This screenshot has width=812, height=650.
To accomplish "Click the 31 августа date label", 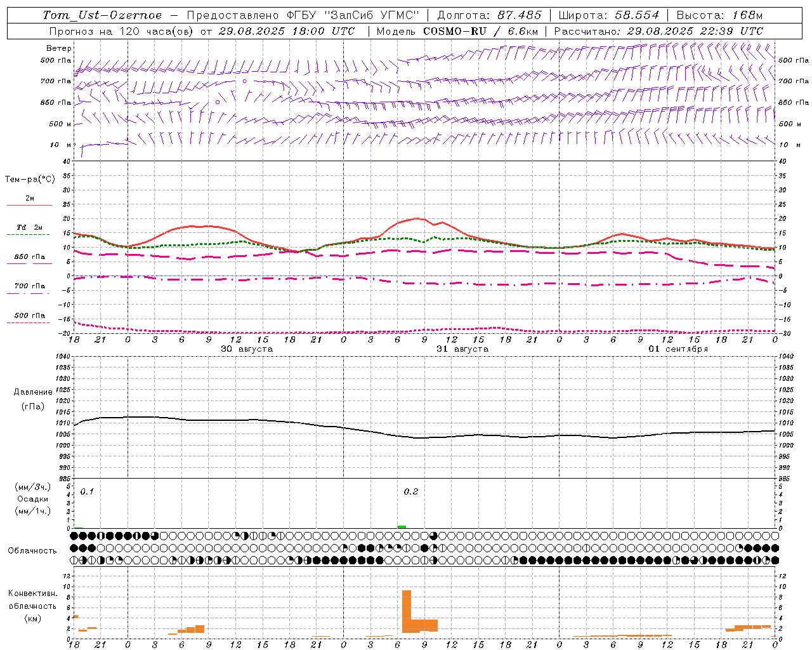I will pos(462,349).
